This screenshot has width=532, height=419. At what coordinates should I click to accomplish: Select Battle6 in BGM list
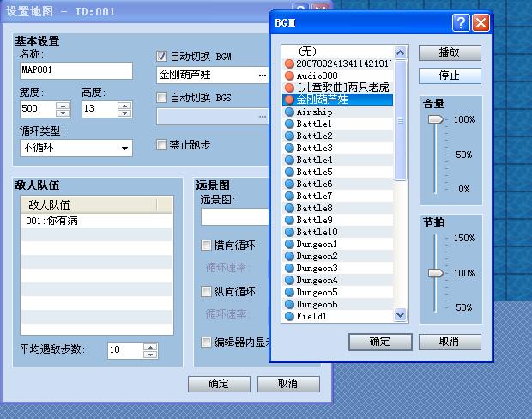click(337, 184)
